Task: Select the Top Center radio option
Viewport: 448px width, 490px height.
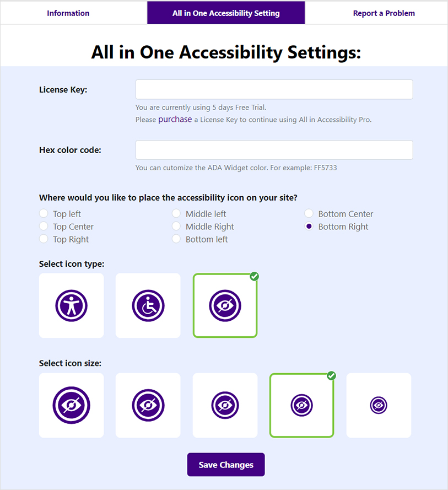Action: (x=44, y=226)
